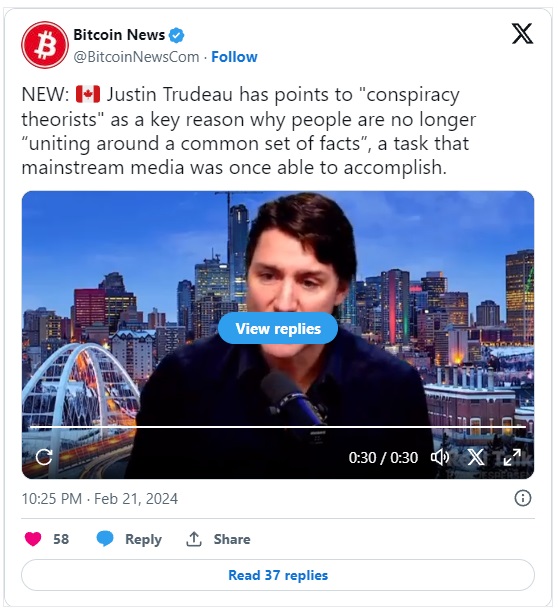Click the Bitcoin News display name

tap(119, 35)
